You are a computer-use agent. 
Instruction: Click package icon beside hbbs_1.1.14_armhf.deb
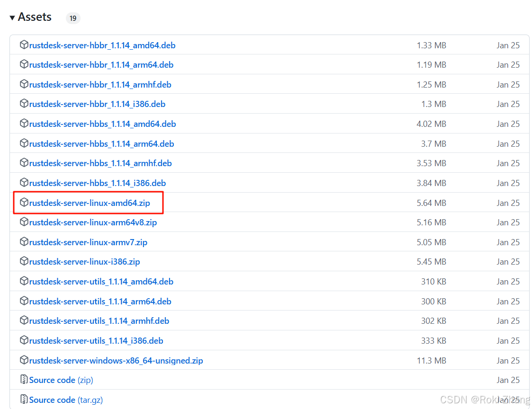(x=24, y=163)
